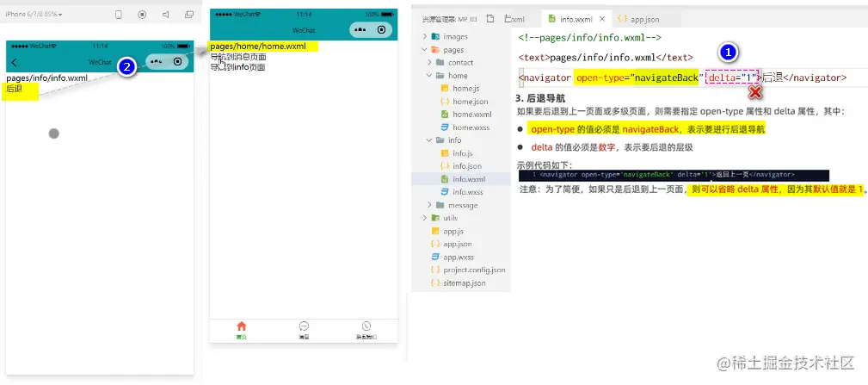Select the 消息 message tab in tab bar
The height and width of the screenshot is (385, 868).
pos(304,330)
